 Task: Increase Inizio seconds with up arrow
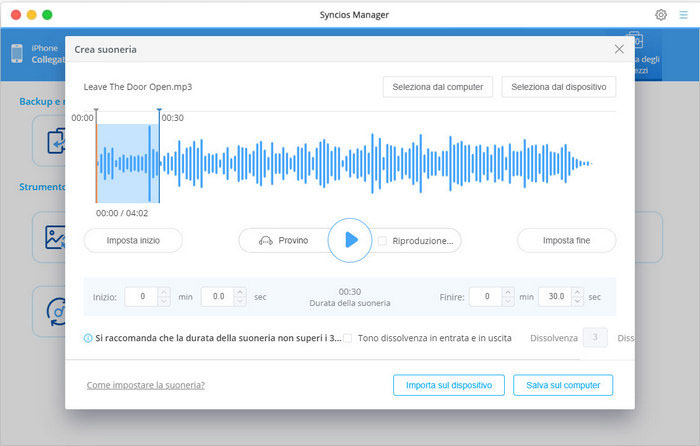(x=240, y=292)
